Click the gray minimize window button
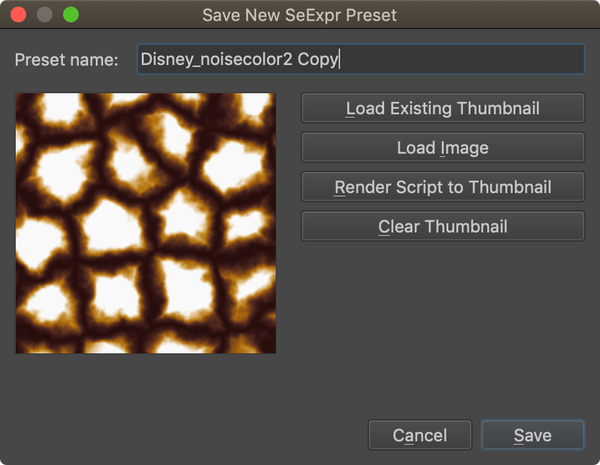Screen dimensions: 600x465 pyautogui.click(x=45, y=15)
